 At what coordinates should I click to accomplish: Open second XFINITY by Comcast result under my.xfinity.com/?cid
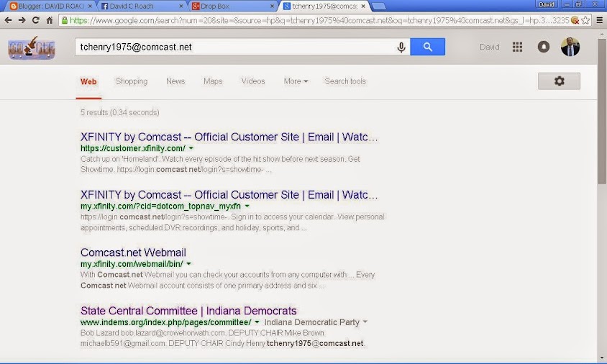click(x=229, y=195)
